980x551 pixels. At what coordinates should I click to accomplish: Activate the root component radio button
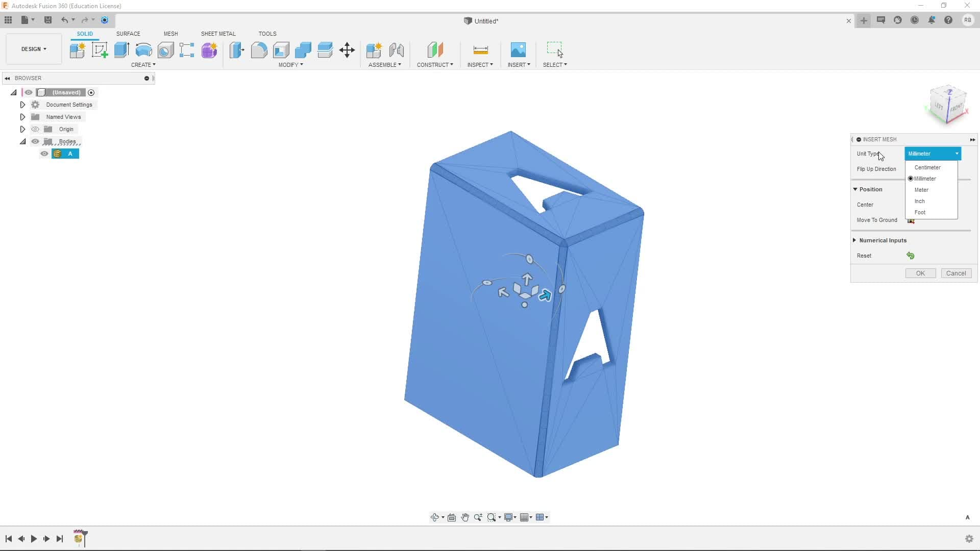point(91,92)
